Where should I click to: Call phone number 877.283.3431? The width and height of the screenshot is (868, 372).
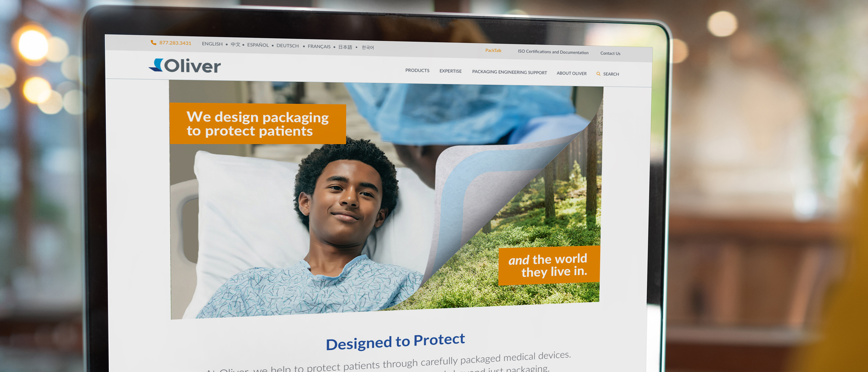tap(175, 43)
